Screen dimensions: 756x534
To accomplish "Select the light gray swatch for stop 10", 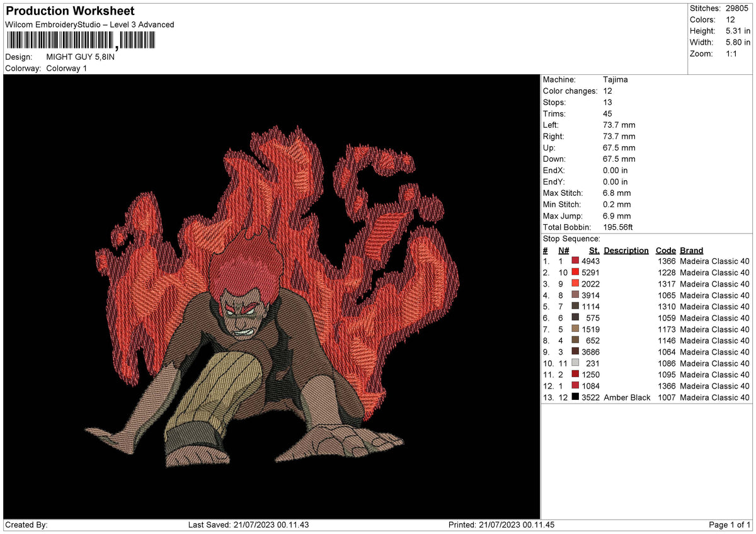I will click(575, 363).
